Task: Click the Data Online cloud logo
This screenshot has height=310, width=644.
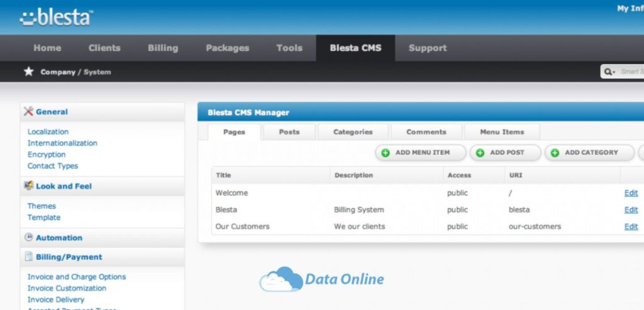Action: point(321,279)
